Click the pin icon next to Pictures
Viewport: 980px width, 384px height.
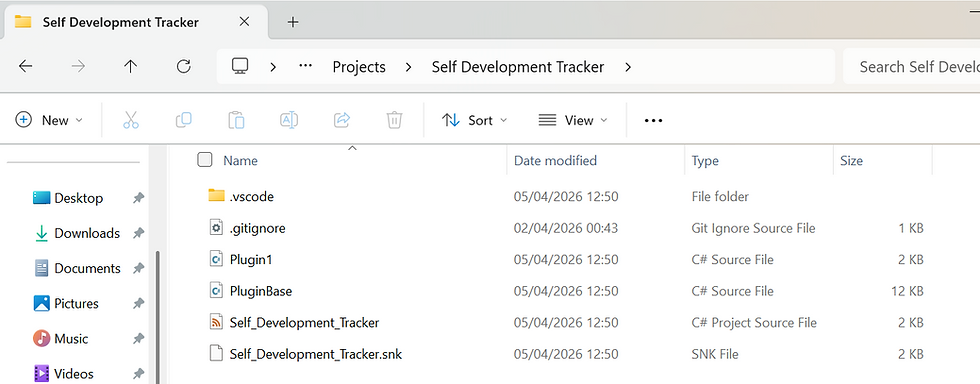[x=138, y=303]
